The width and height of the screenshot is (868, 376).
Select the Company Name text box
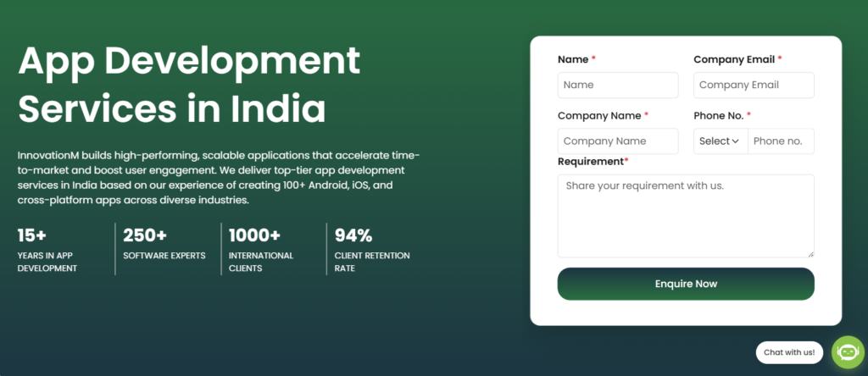tap(618, 141)
